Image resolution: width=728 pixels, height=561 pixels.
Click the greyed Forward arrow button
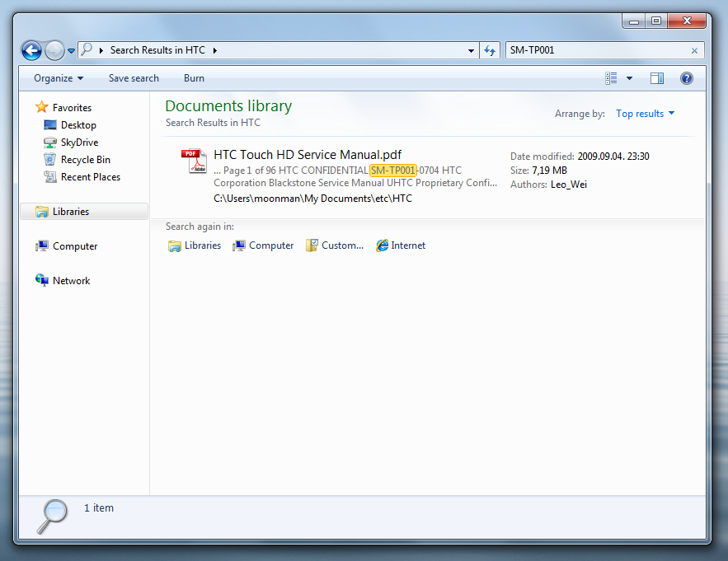pyautogui.click(x=54, y=50)
